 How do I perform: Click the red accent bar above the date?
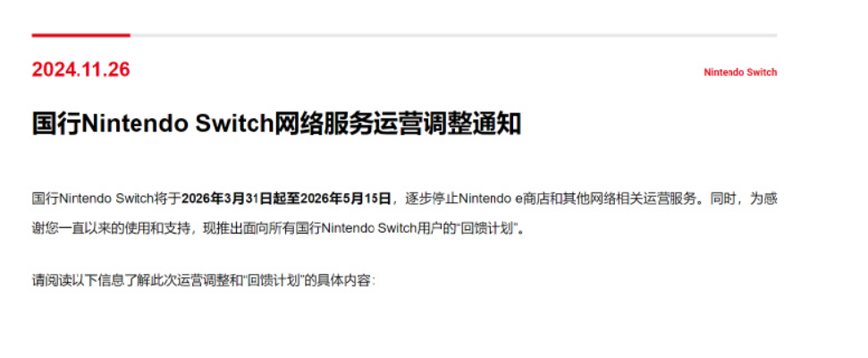pos(80,35)
